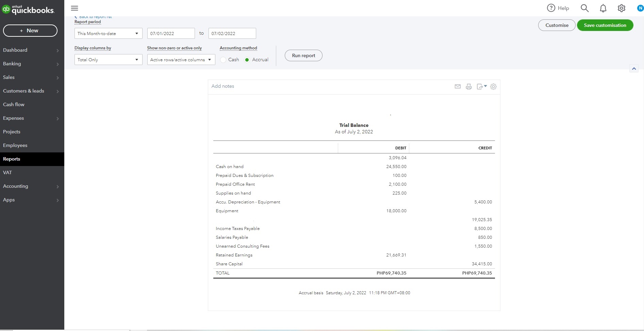The image size is (644, 331).
Task: Open the export report icon menu
Action: coord(481,86)
